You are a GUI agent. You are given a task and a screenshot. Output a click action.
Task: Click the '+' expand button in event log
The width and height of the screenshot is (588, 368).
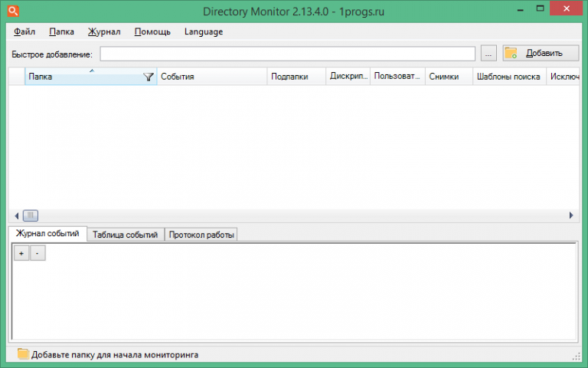click(x=21, y=253)
